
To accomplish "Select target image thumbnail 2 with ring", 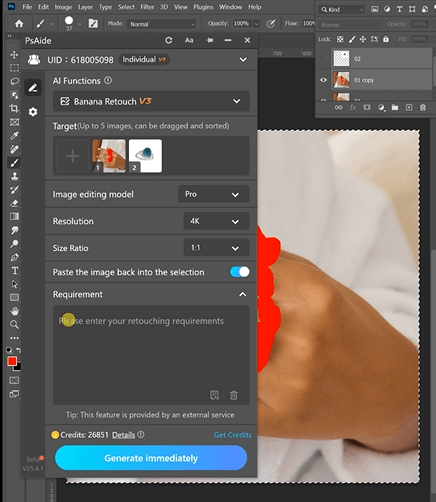I will coord(145,156).
